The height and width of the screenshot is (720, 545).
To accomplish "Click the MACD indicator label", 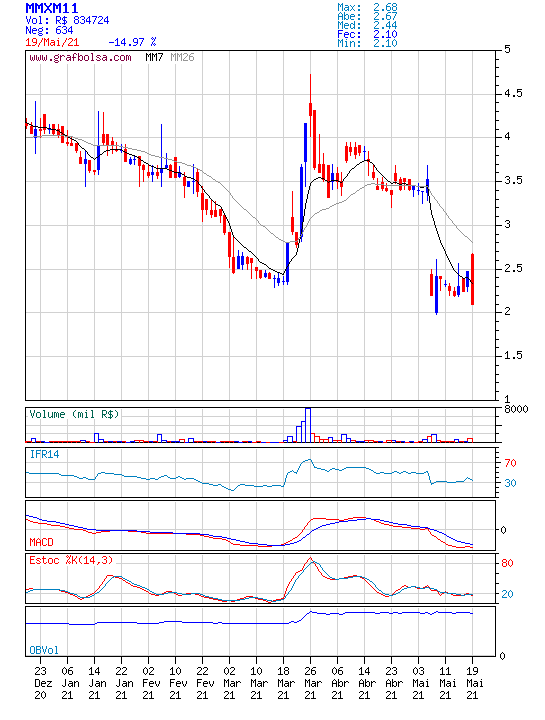I will coord(41,542).
